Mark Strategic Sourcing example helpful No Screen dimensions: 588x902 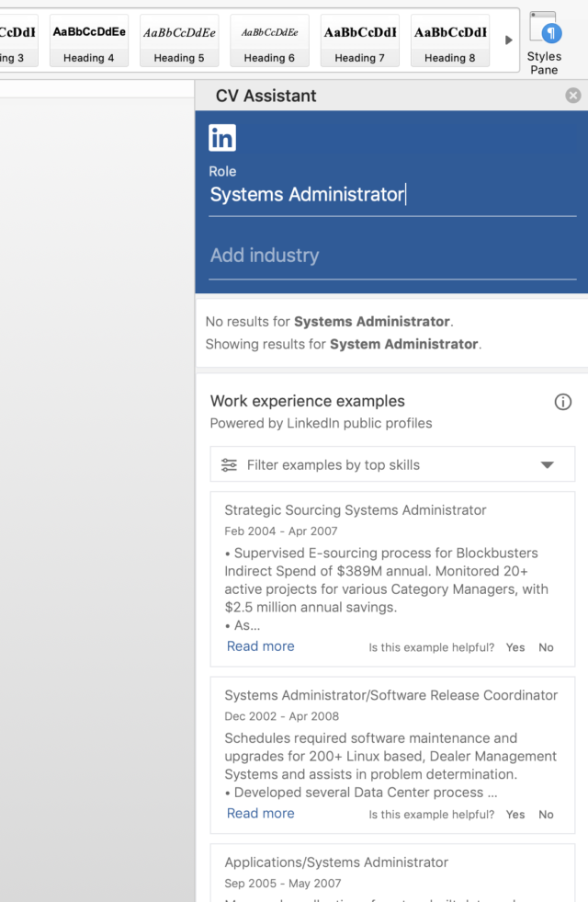[546, 647]
